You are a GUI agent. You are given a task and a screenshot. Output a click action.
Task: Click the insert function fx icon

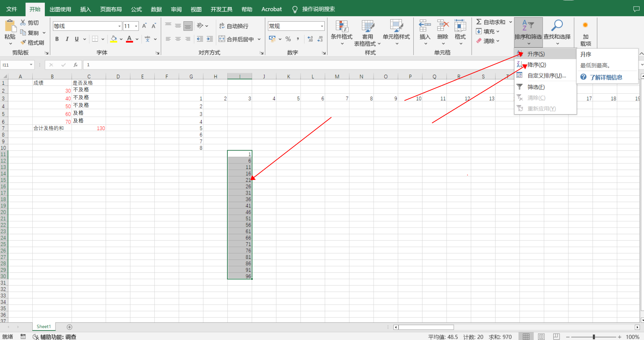pyautogui.click(x=75, y=65)
